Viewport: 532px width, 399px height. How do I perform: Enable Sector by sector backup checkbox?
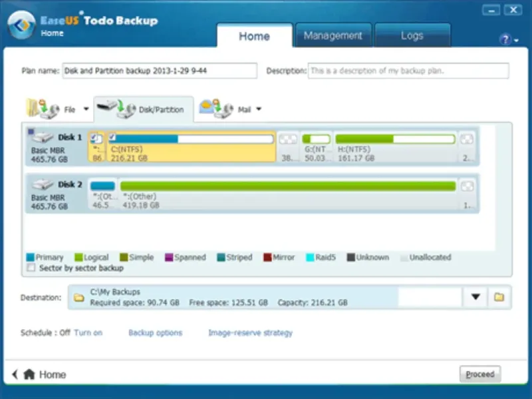[31, 268]
